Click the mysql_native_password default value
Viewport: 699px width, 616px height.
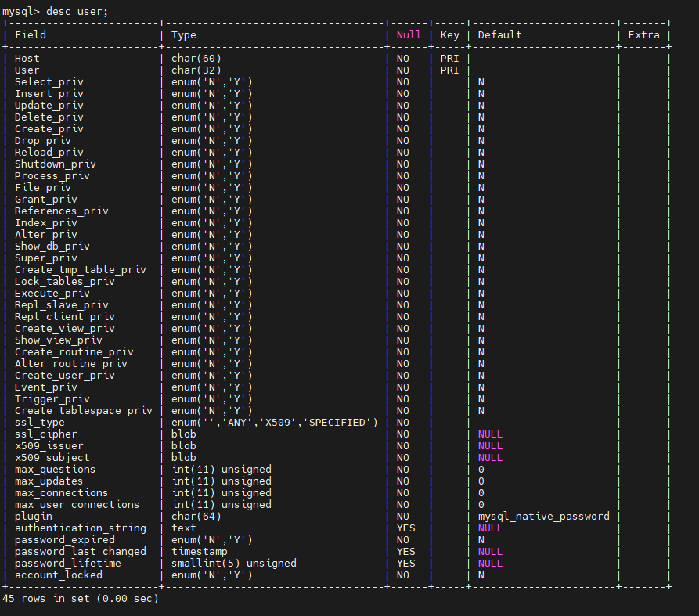[543, 517]
